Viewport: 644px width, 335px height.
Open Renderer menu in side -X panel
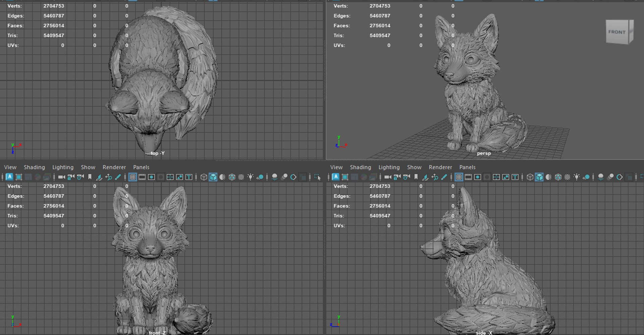pos(440,167)
